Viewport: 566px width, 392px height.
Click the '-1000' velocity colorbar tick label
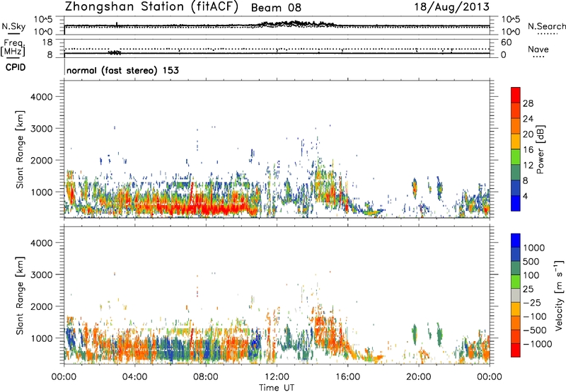click(x=537, y=344)
